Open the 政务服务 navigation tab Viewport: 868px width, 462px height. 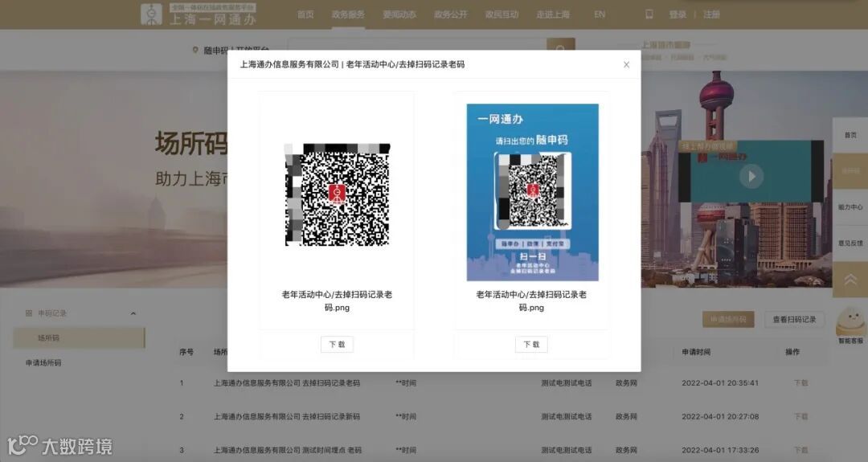tap(348, 14)
